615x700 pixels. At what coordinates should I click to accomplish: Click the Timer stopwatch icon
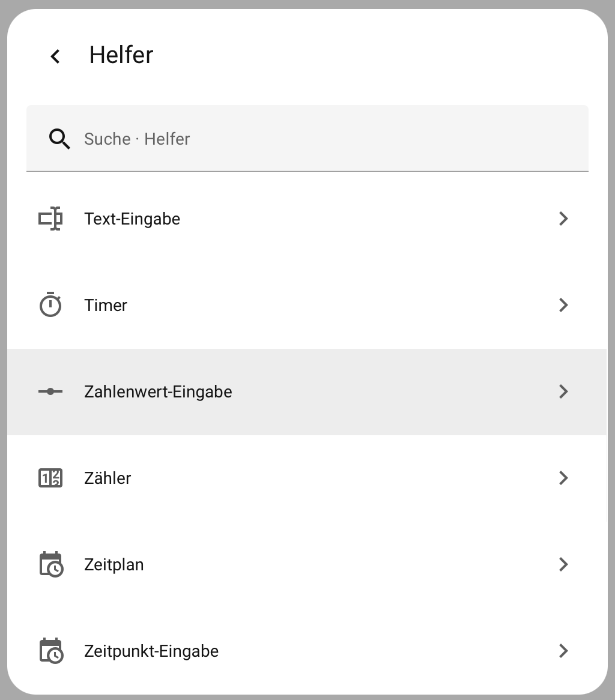click(x=50, y=305)
